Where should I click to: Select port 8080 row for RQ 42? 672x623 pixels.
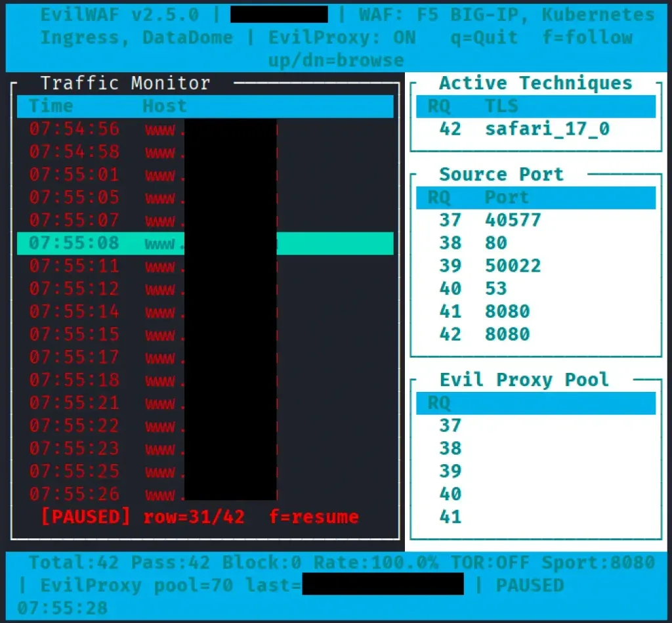(535, 334)
